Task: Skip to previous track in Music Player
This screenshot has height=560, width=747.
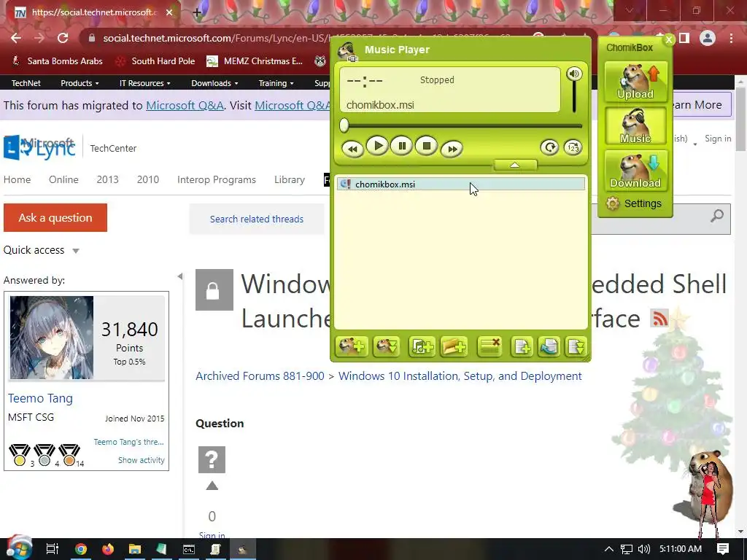Action: tap(352, 149)
